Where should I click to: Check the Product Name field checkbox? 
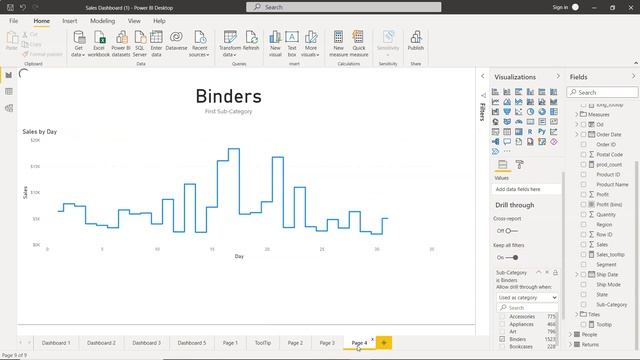pos(584,184)
